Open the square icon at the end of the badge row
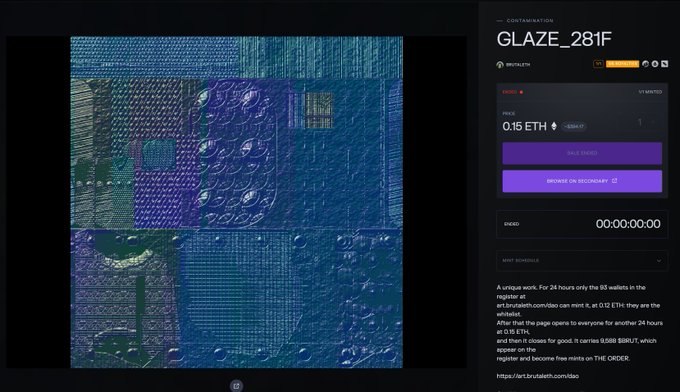The image size is (680, 392). coord(664,64)
